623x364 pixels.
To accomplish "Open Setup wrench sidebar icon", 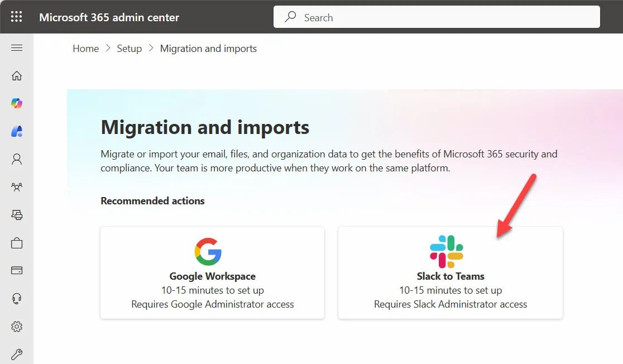I will (x=17, y=354).
